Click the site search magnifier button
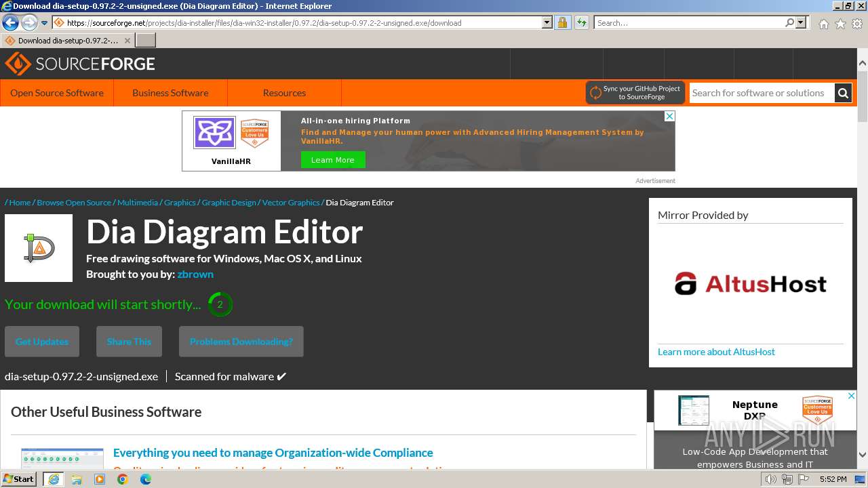The image size is (868, 488). pyautogui.click(x=843, y=93)
